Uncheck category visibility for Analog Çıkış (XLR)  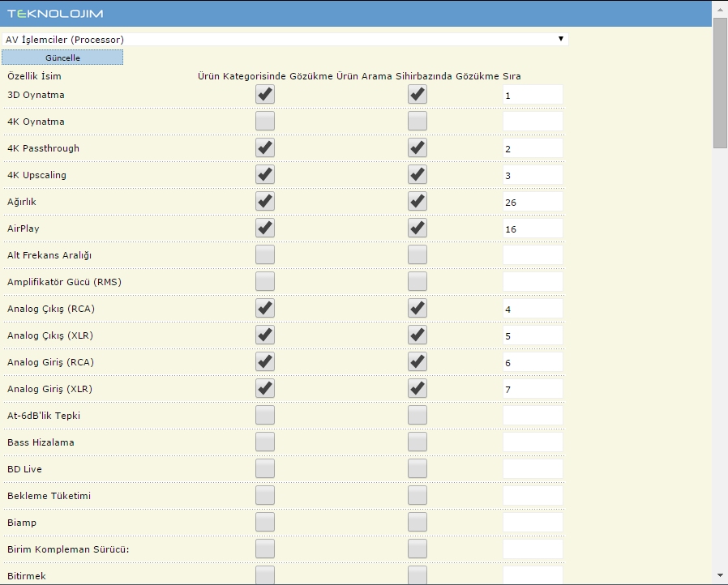(264, 335)
